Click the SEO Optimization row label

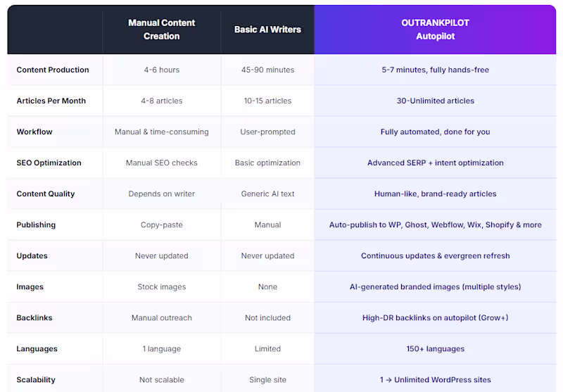49,163
